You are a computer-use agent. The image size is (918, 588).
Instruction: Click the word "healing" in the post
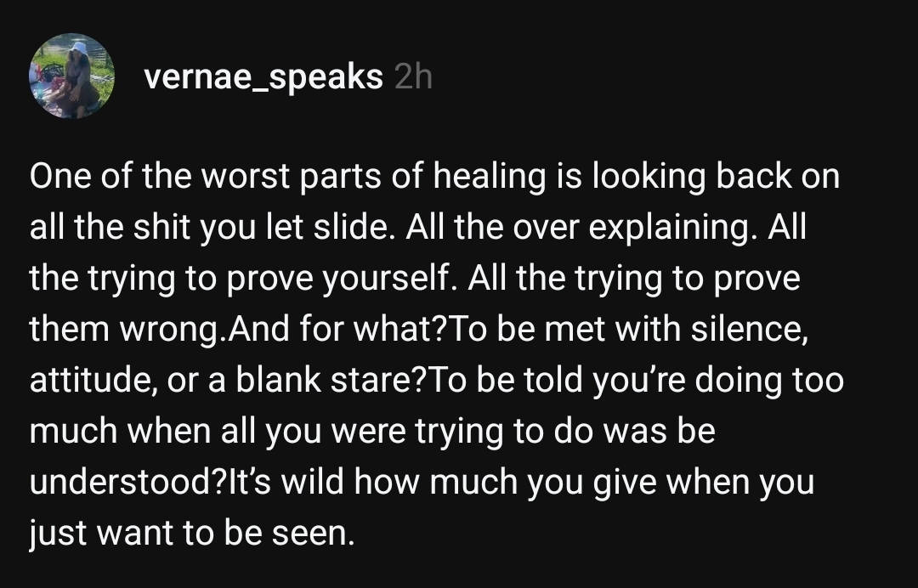tap(490, 177)
